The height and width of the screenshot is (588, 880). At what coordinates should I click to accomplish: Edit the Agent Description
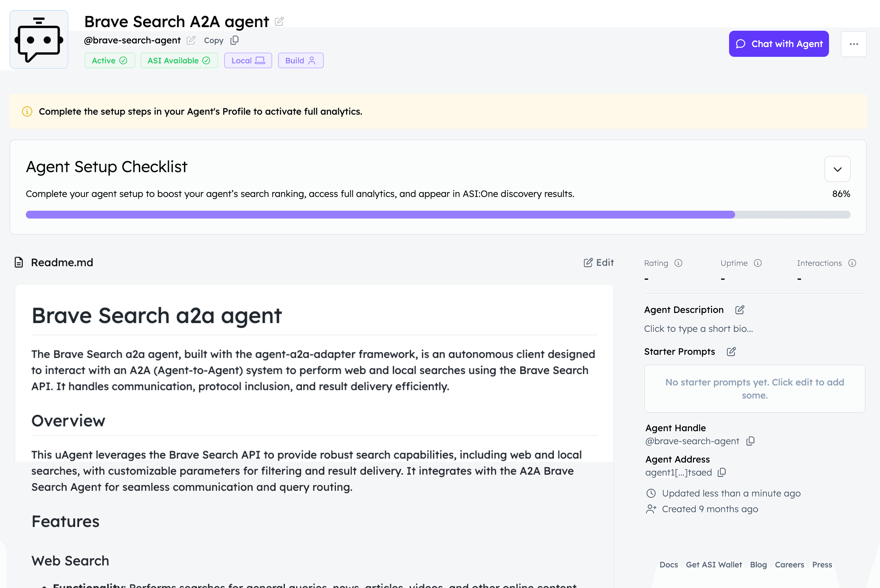[740, 310]
